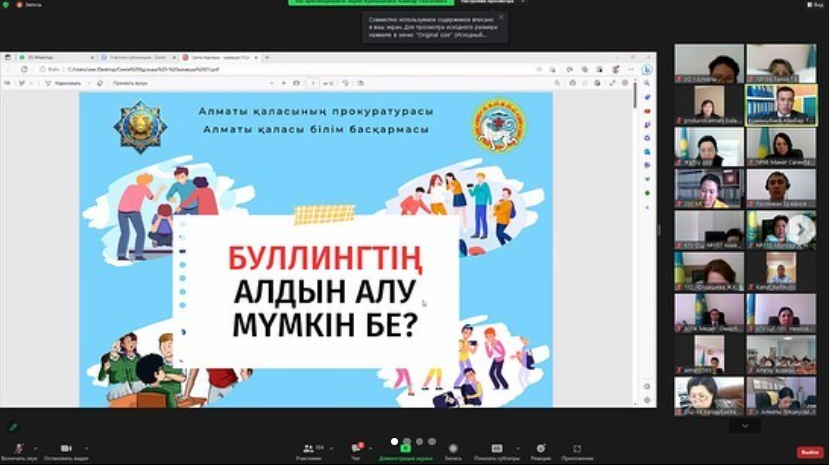Stop video using the camera button
Screen dimensions: 830x465
coord(66,448)
